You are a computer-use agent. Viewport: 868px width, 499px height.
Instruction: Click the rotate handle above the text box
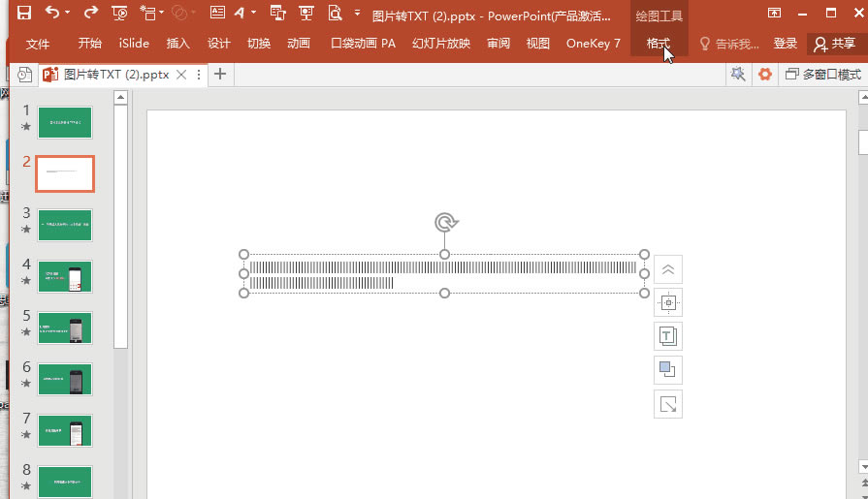click(445, 223)
